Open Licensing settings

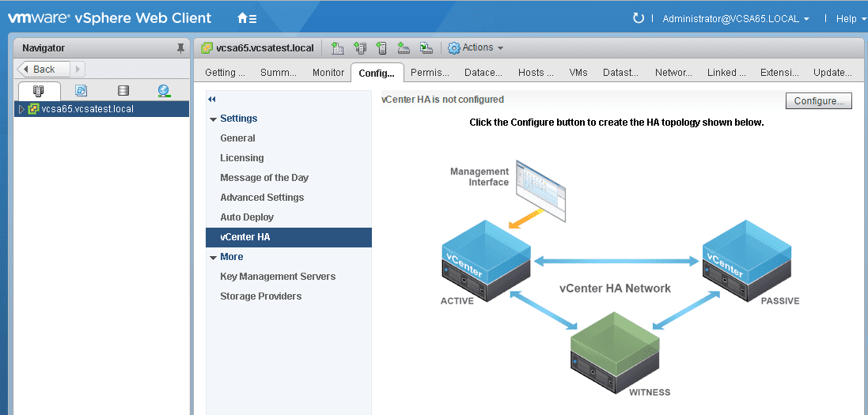(289, 158)
